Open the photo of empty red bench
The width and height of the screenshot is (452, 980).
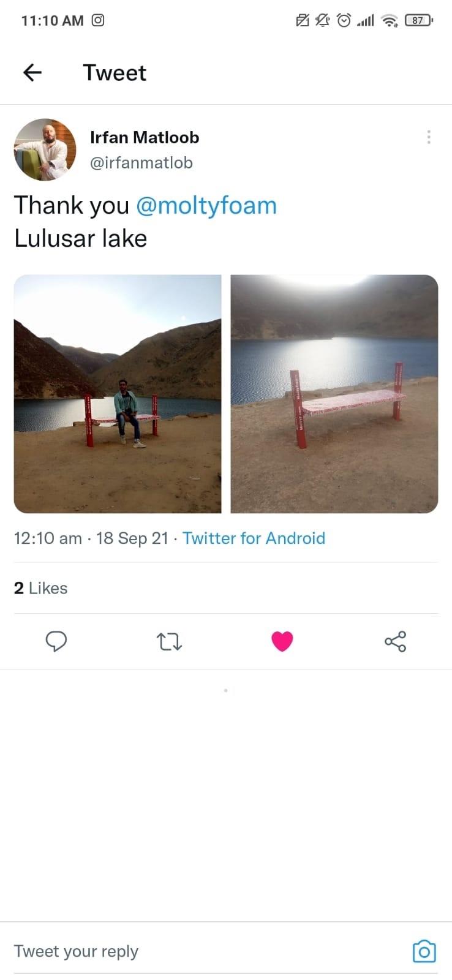click(x=334, y=394)
